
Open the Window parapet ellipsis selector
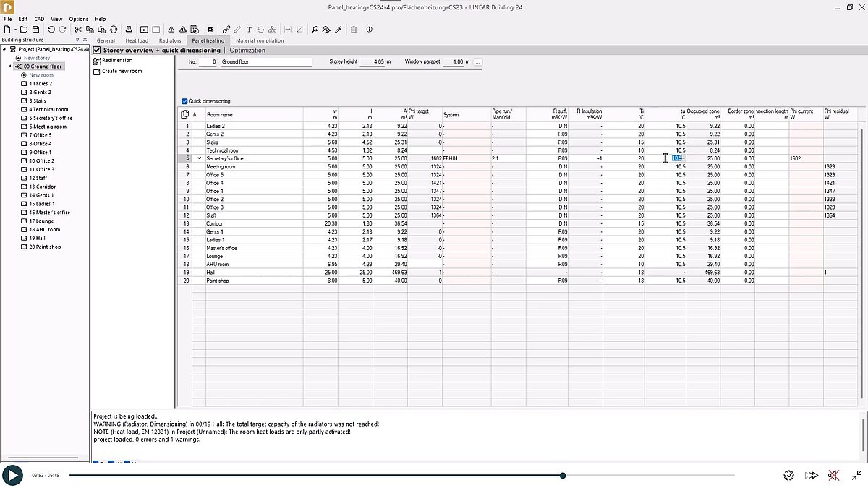click(477, 62)
